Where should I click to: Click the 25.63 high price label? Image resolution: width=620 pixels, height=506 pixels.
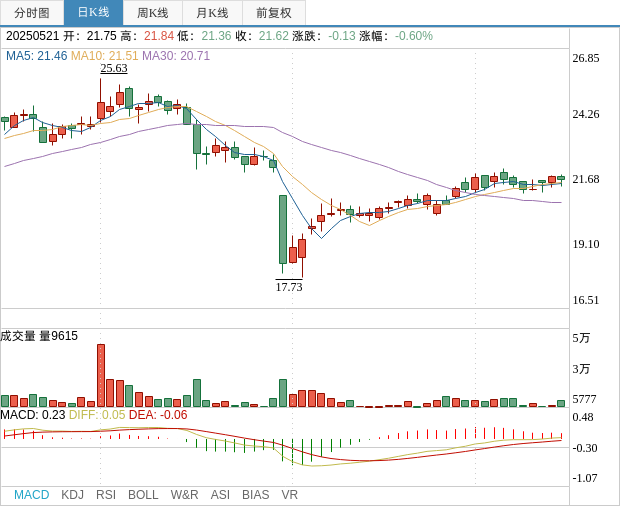click(x=114, y=68)
